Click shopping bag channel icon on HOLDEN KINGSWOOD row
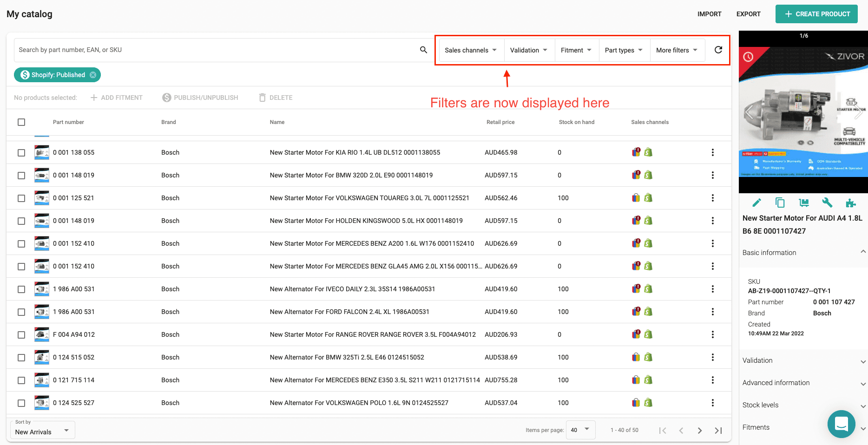The image size is (868, 445). (x=636, y=221)
